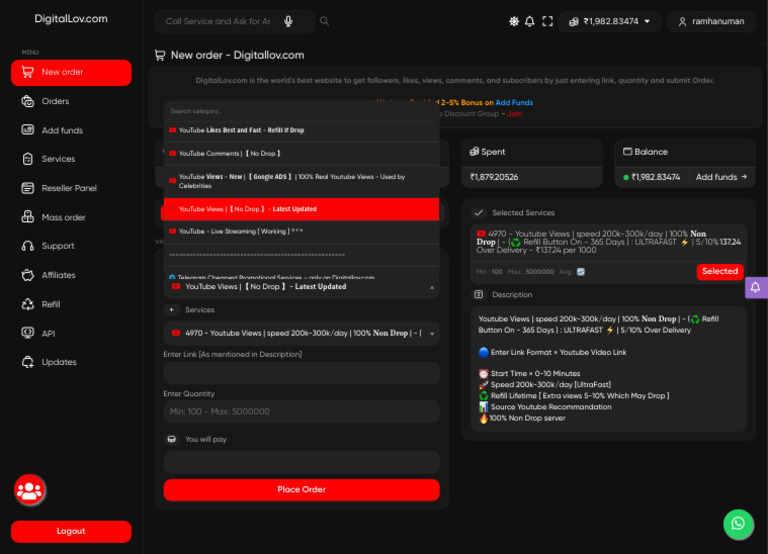
Task: Open the 4970 Youtube Views service dropdown
Action: click(x=301, y=334)
